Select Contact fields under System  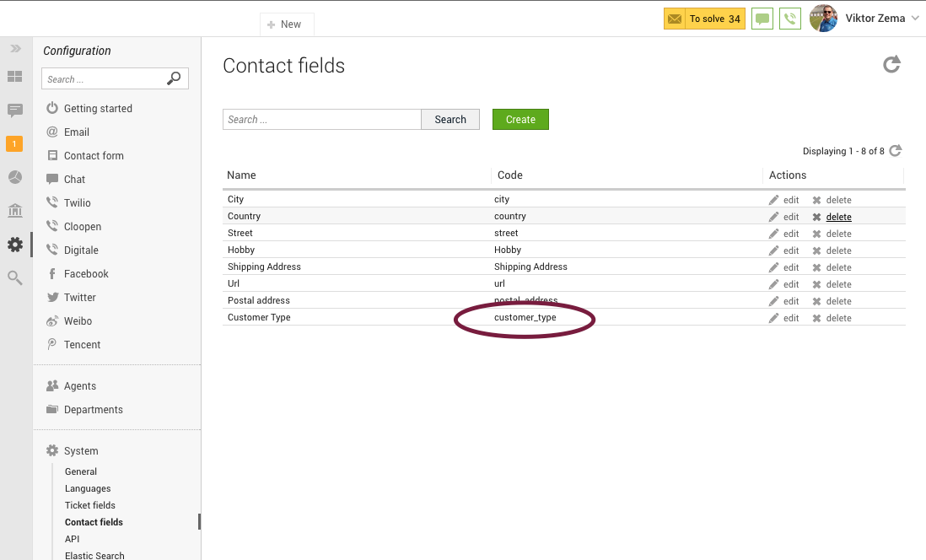(x=94, y=522)
